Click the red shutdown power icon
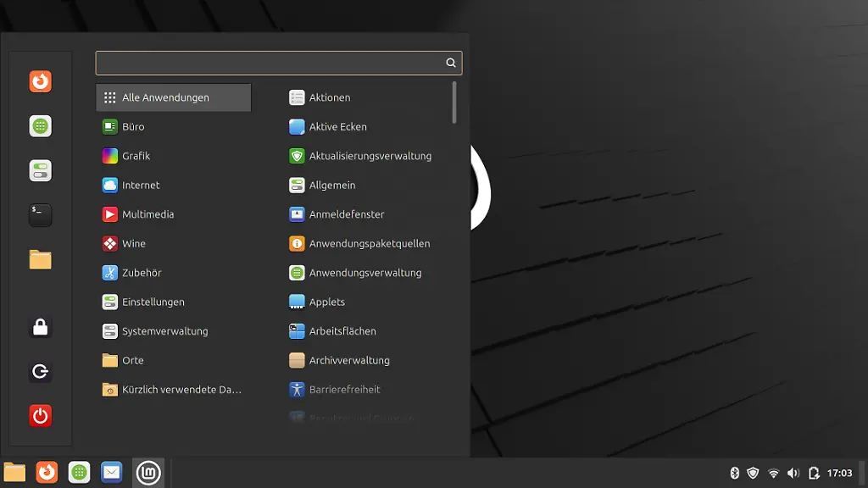Screen dimensions: 868x488 click(40, 415)
